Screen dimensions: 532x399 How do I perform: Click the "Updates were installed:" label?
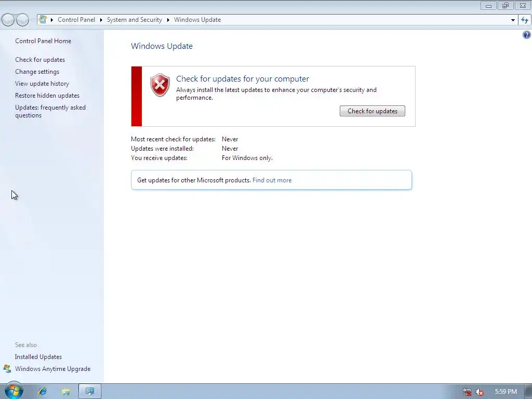click(162, 149)
